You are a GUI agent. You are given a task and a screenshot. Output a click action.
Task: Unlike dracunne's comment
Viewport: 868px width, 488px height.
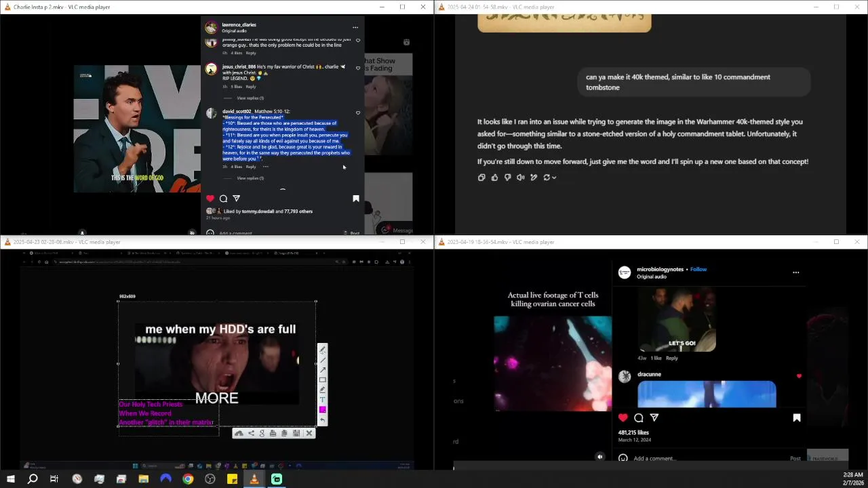799,375
